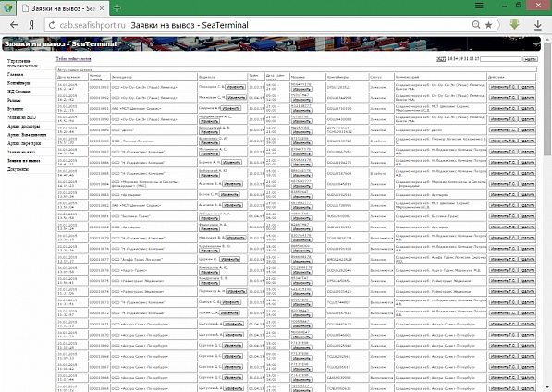Open 'Архив: перетарки' in the sidebar
552x392 pixels.
24,143
